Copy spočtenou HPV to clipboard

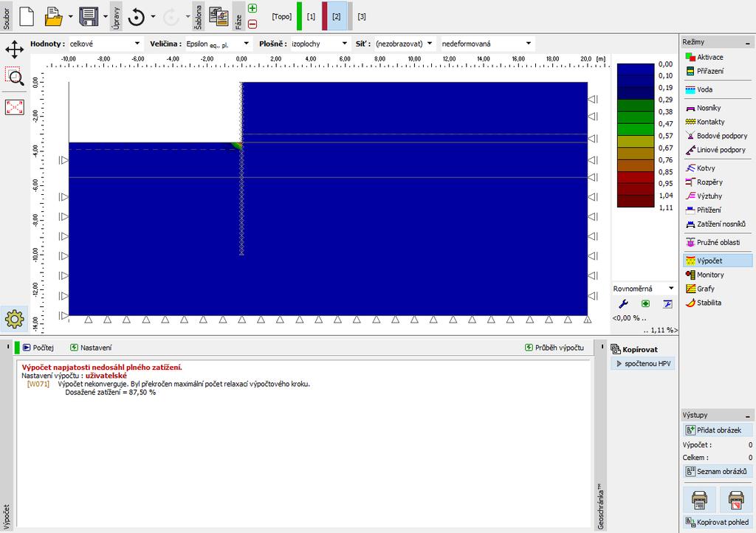tap(644, 363)
